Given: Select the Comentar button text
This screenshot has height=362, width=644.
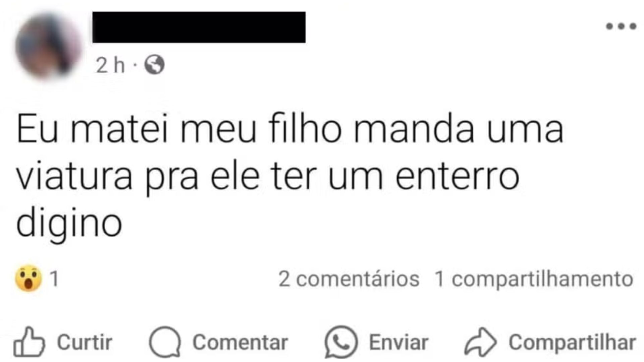Looking at the screenshot, I should 240,343.
